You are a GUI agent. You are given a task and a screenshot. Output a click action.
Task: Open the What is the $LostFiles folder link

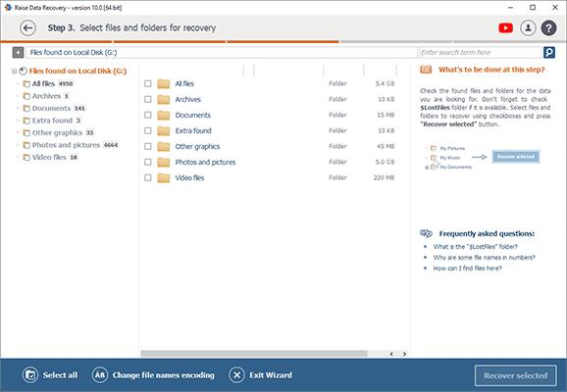tap(475, 247)
